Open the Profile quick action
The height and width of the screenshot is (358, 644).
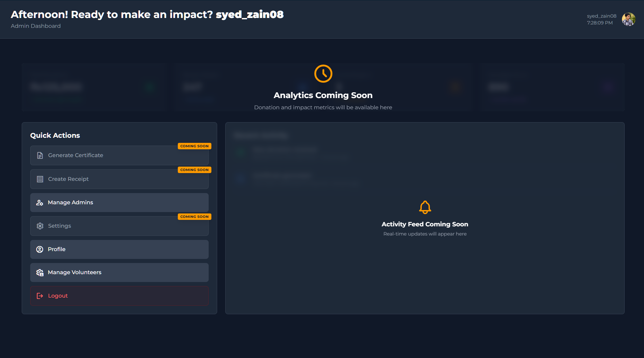tap(119, 249)
